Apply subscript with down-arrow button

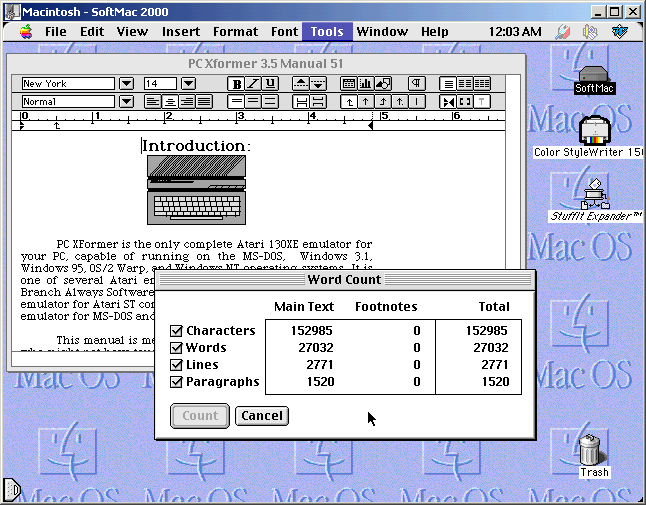click(x=318, y=84)
